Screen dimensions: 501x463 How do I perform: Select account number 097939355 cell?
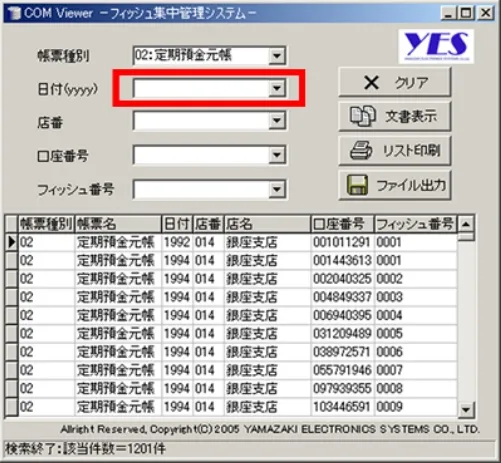click(x=342, y=389)
